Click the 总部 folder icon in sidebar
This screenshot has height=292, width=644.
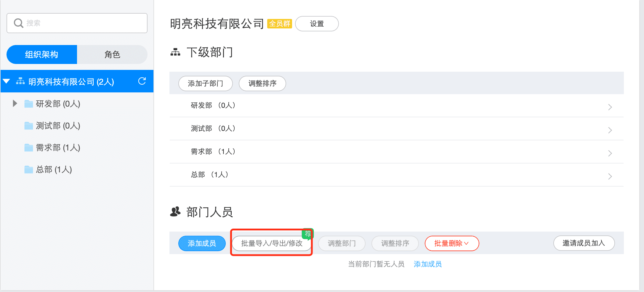[x=28, y=169]
